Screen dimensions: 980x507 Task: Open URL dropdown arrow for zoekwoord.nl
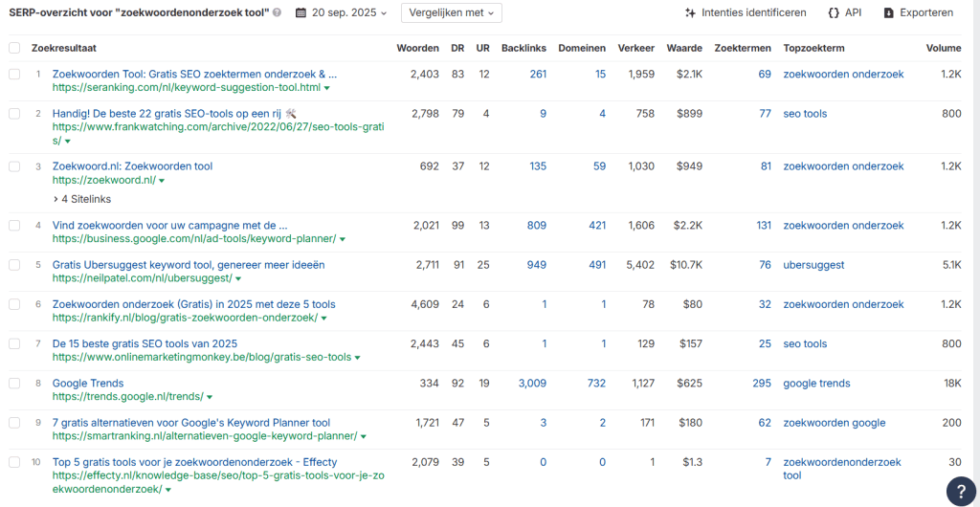(x=163, y=181)
